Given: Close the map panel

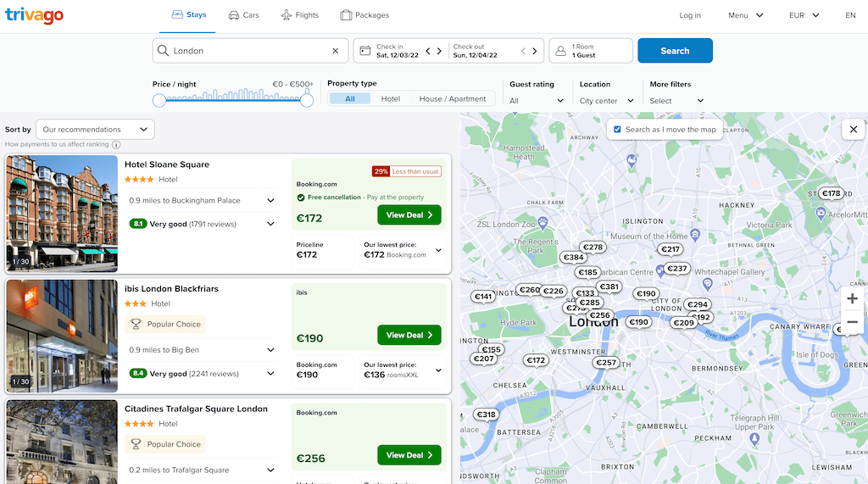Looking at the screenshot, I should click(853, 129).
